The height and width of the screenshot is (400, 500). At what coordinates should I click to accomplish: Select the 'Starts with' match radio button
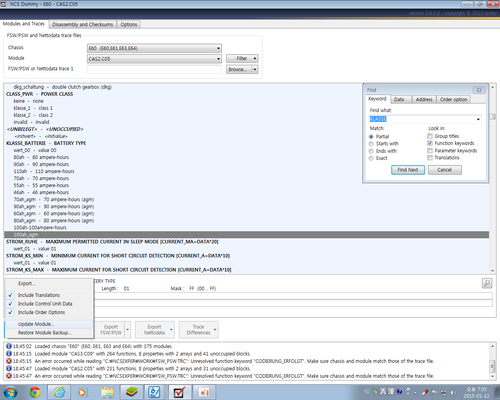371,144
